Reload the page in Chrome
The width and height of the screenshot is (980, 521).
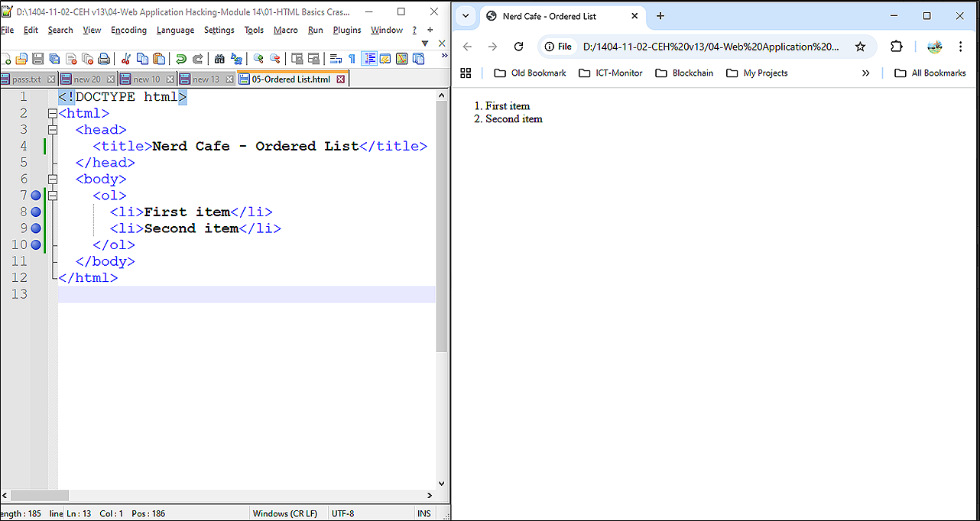(x=518, y=47)
